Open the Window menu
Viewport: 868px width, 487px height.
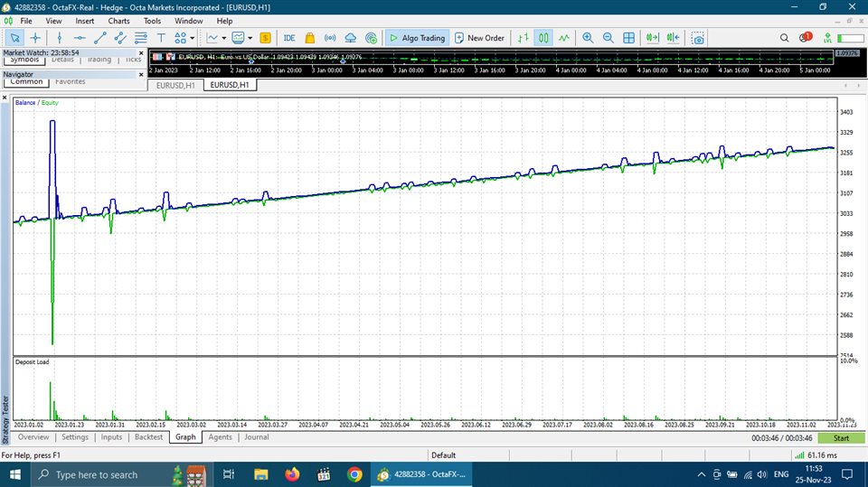[x=189, y=21]
